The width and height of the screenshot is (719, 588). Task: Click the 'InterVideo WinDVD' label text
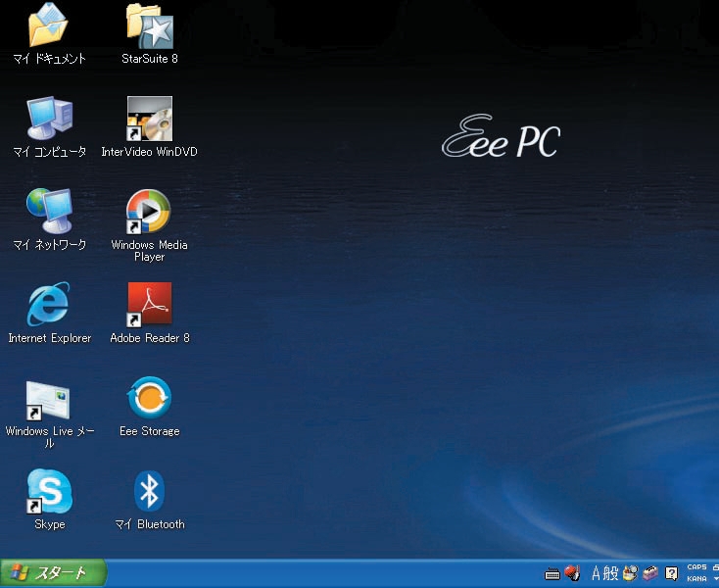[x=150, y=152]
